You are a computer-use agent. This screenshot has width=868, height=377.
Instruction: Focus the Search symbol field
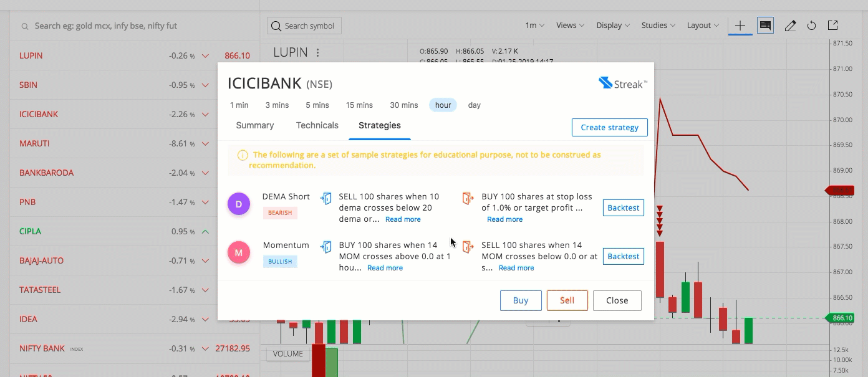coord(304,26)
